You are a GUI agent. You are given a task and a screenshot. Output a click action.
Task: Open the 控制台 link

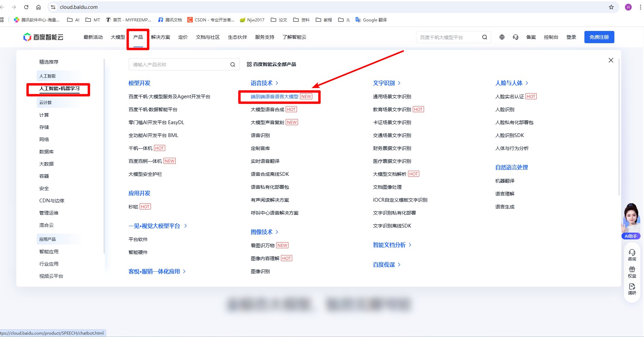pyautogui.click(x=551, y=37)
